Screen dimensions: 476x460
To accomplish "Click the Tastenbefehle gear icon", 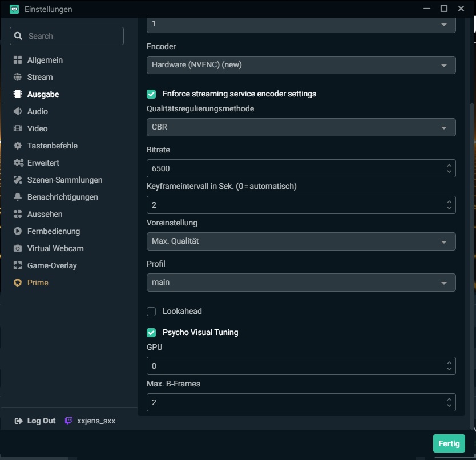I will click(18, 146).
